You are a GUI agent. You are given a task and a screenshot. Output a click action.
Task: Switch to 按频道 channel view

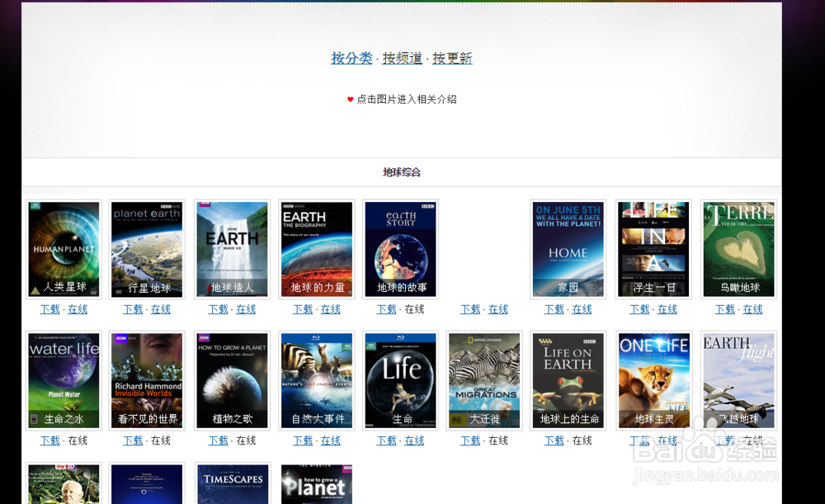coord(403,58)
